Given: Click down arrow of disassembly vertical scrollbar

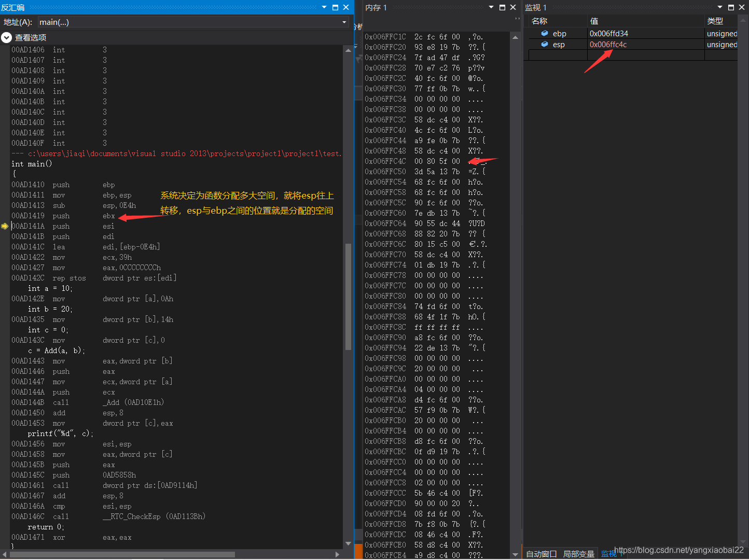Looking at the screenshot, I should [348, 543].
